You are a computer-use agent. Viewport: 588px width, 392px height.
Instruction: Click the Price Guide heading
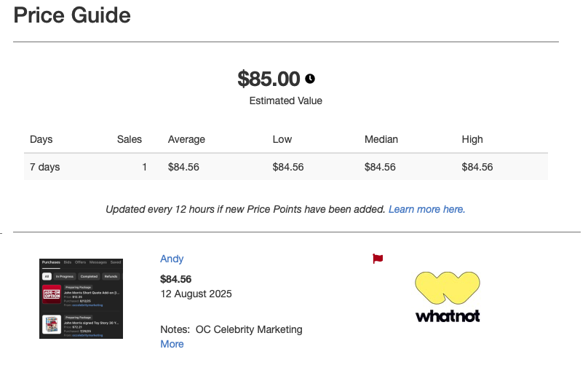[72, 15]
